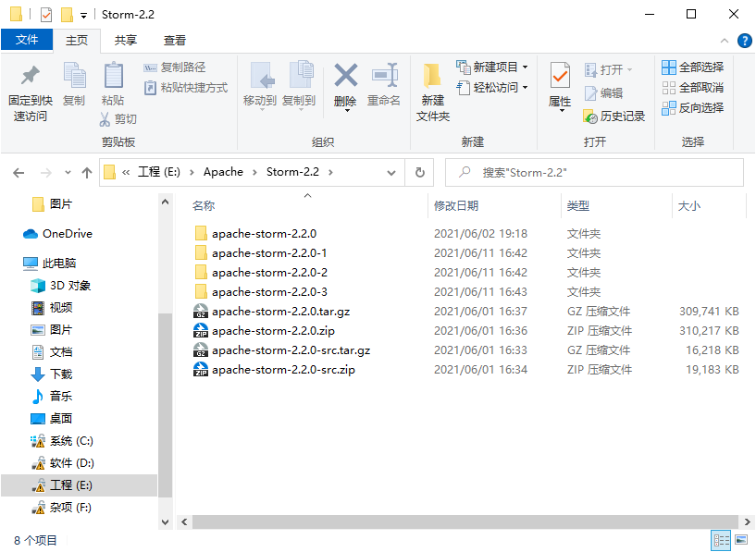
Task: Click 反向选择 to invert selection
Action: (x=692, y=108)
